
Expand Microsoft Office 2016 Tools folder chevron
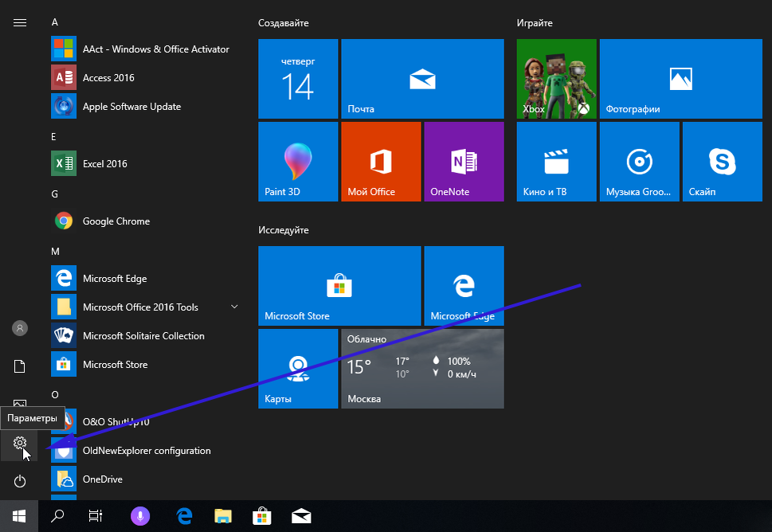pyautogui.click(x=234, y=307)
